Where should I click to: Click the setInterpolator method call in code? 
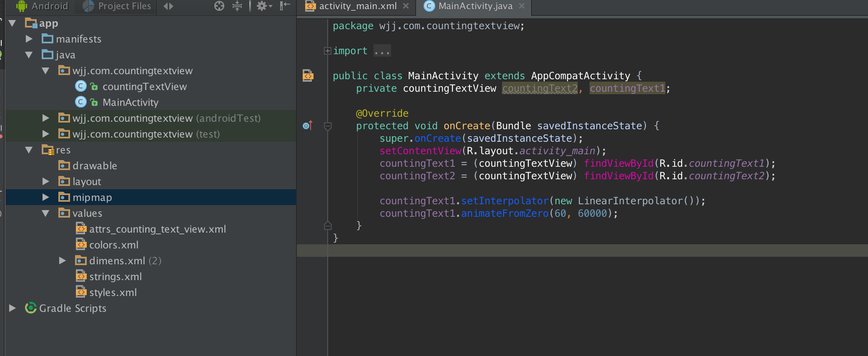504,201
